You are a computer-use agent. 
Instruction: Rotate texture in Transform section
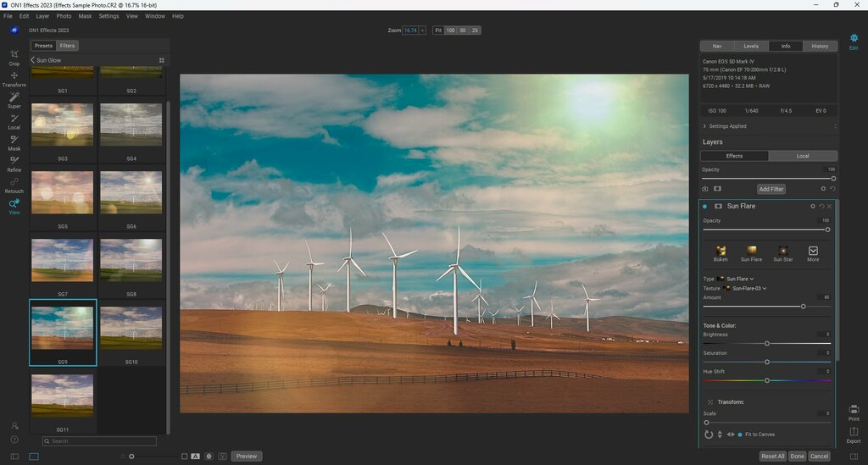coord(709,435)
